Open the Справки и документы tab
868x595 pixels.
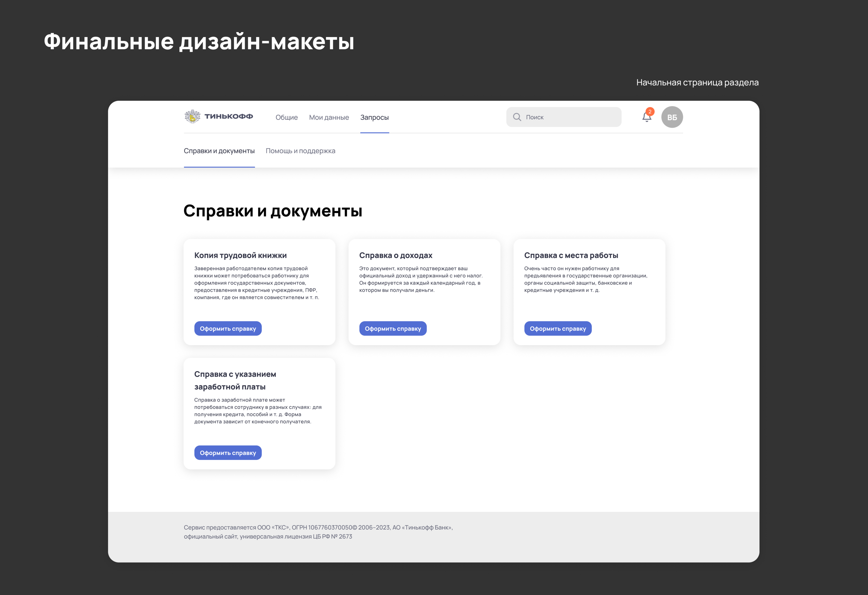[219, 151]
